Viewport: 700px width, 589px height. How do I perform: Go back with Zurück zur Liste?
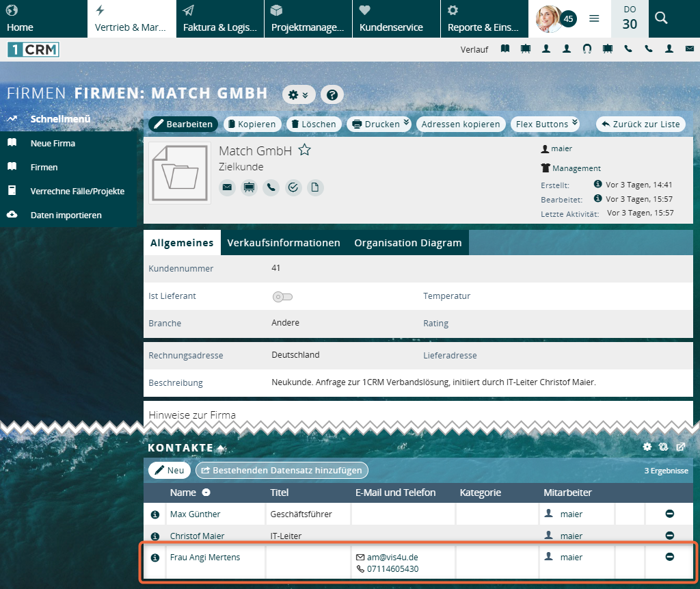coord(641,125)
